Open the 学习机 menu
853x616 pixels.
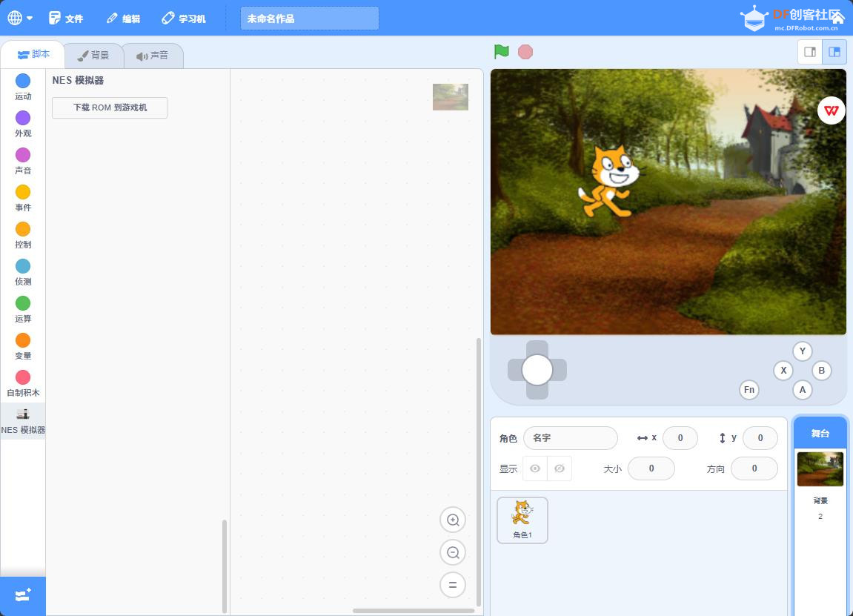click(184, 18)
